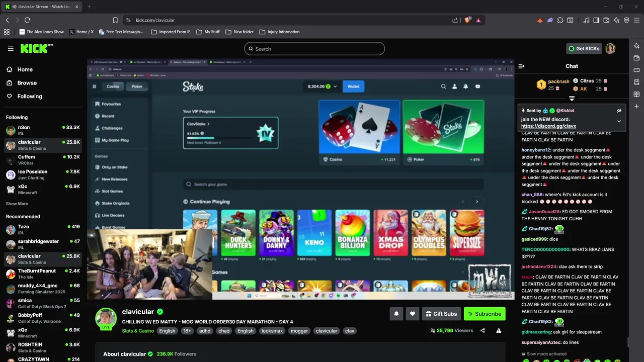This screenshot has height=362, width=644.
Task: Open TheBurntPeanut recommended channel
Action: (43, 274)
